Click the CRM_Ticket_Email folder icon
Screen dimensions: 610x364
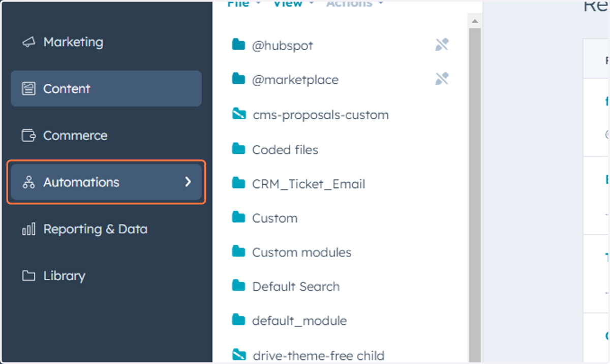point(238,183)
